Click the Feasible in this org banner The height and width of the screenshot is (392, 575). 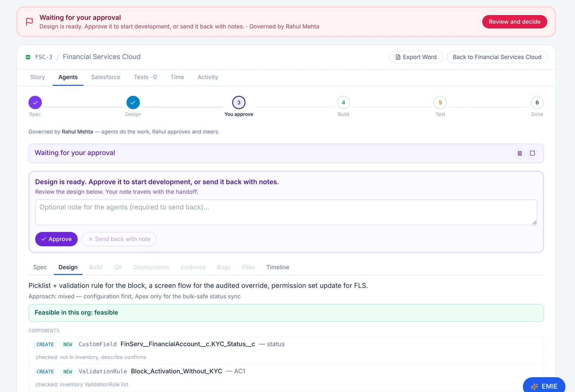[x=286, y=313]
